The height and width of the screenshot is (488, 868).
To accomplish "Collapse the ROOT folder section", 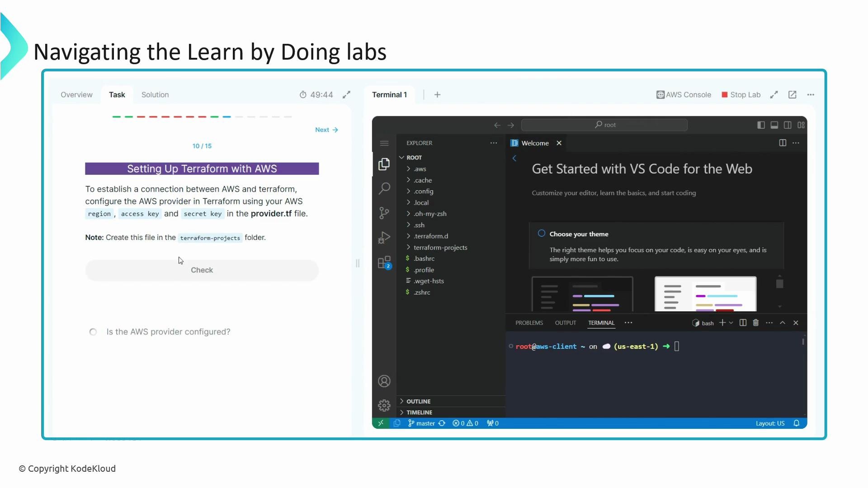I will pos(401,157).
